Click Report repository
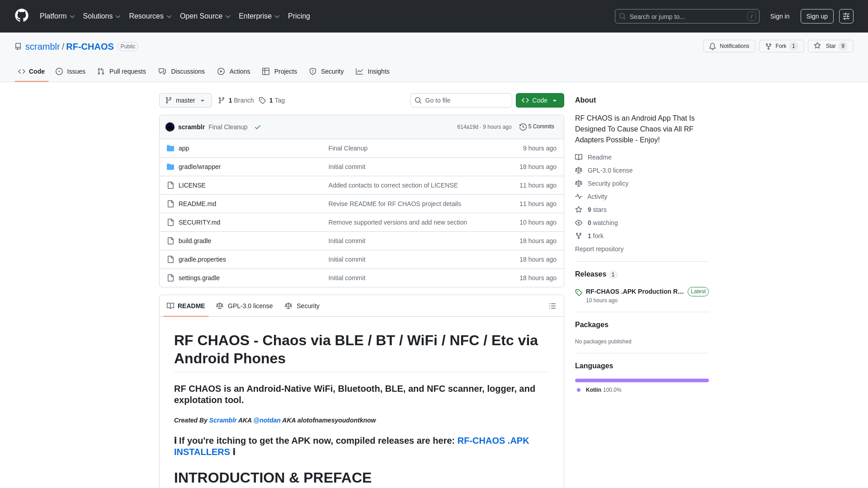Screen dimensions: 868x488 [599, 249]
